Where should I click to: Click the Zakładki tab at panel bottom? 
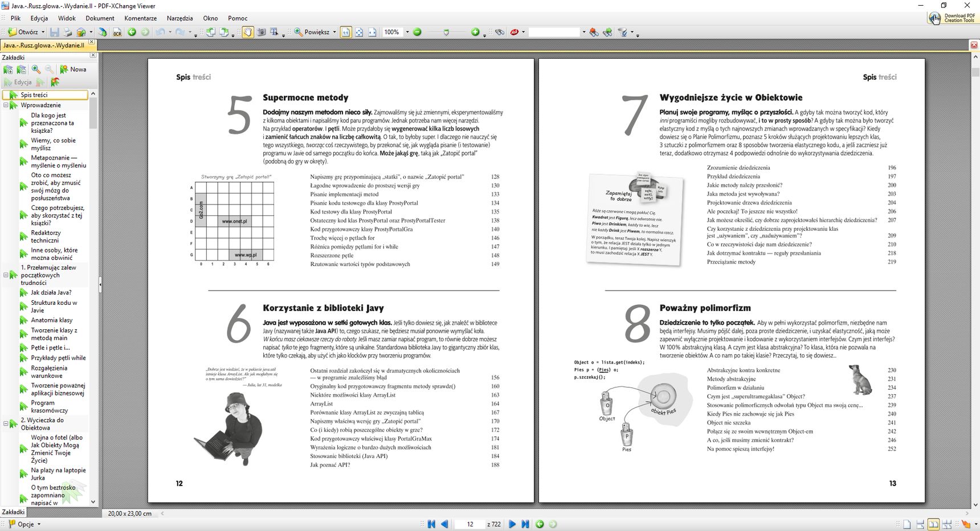13,512
